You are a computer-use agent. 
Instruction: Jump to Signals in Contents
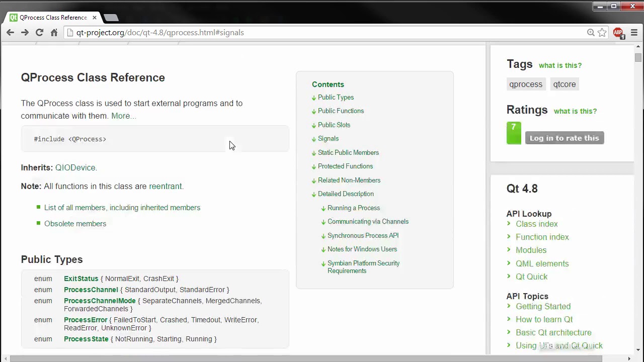(328, 139)
